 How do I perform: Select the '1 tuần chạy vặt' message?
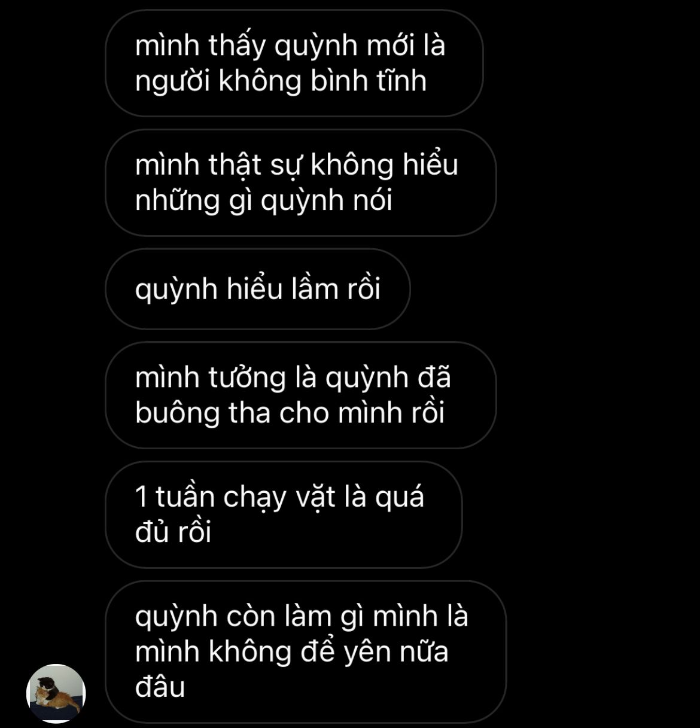coord(284,514)
